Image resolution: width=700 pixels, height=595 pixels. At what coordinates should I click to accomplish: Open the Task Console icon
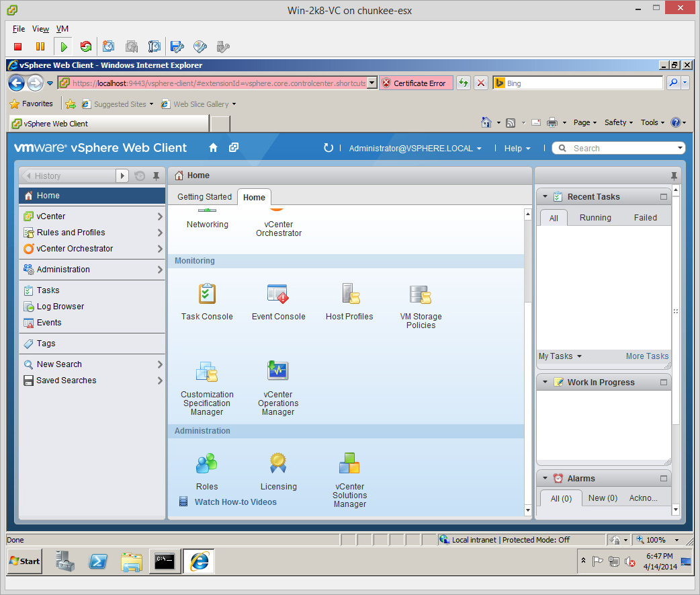click(x=207, y=294)
